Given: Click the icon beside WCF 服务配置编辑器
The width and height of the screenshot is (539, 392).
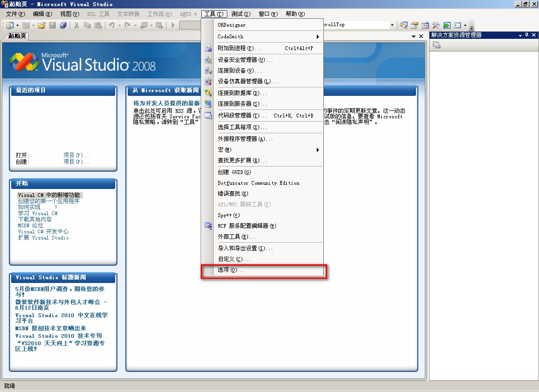Looking at the screenshot, I should 208,226.
